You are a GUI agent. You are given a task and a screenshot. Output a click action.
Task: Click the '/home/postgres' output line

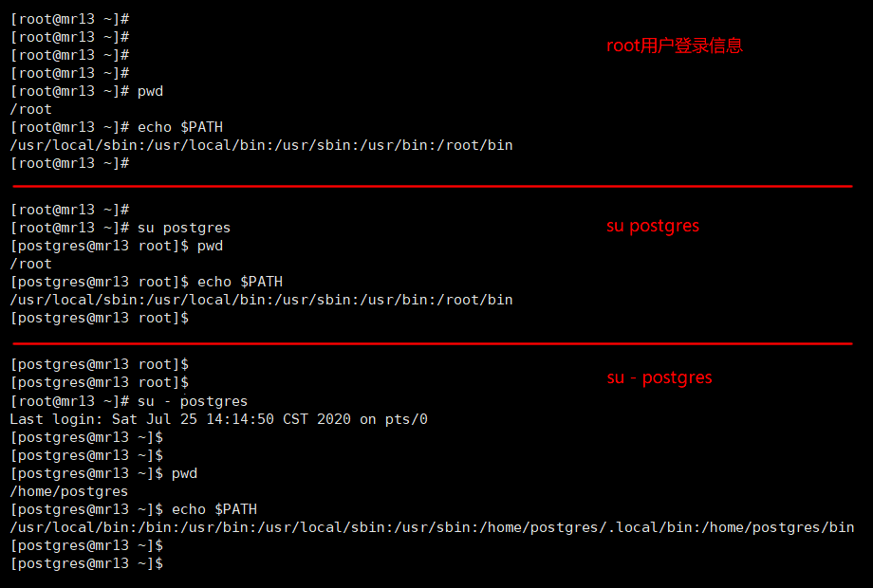coord(69,491)
